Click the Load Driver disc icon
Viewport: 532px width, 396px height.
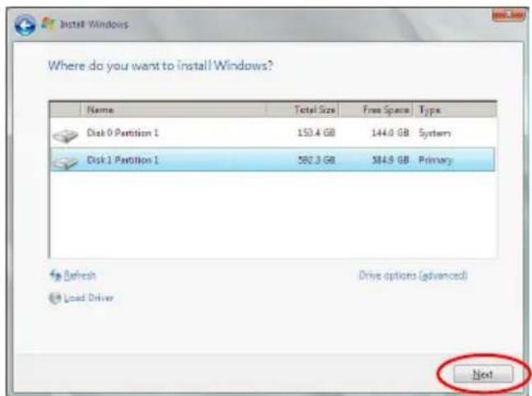[55, 298]
